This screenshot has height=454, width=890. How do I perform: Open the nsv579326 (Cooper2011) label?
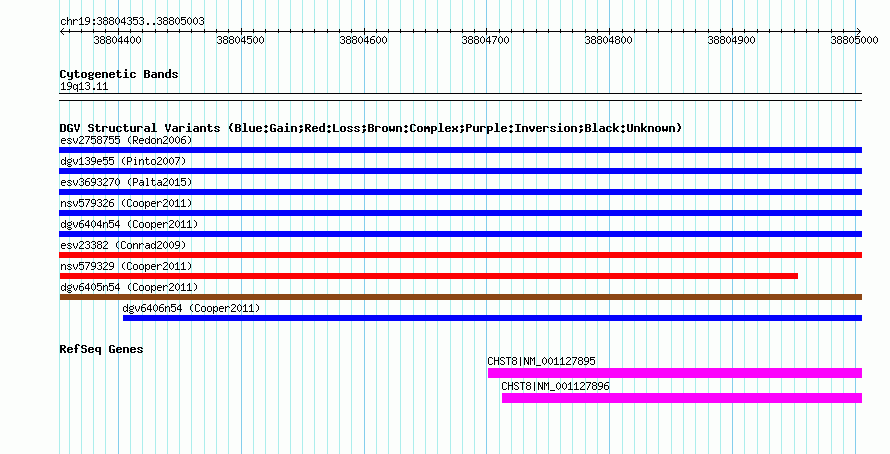point(126,203)
